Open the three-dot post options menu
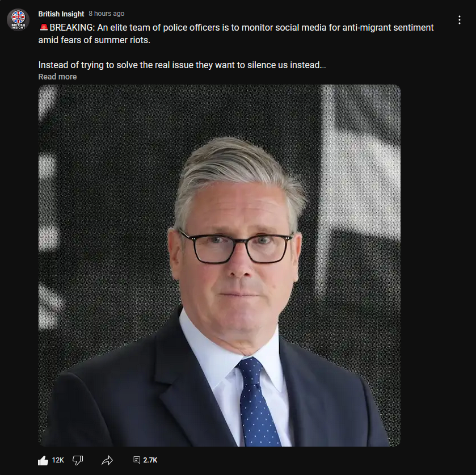This screenshot has height=475, width=476. click(x=460, y=20)
